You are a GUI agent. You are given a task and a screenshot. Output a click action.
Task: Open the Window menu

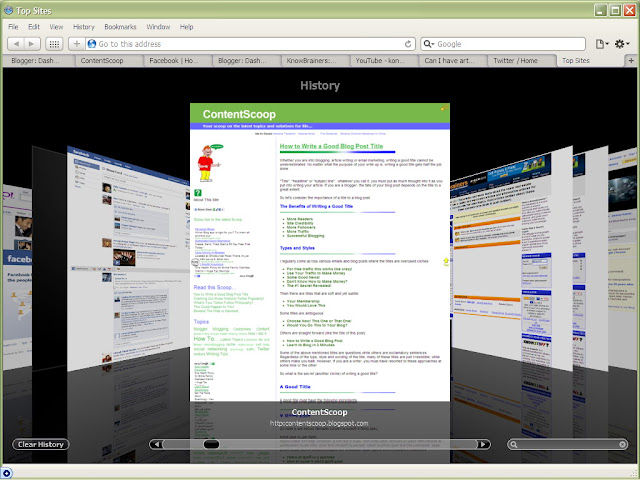[158, 27]
